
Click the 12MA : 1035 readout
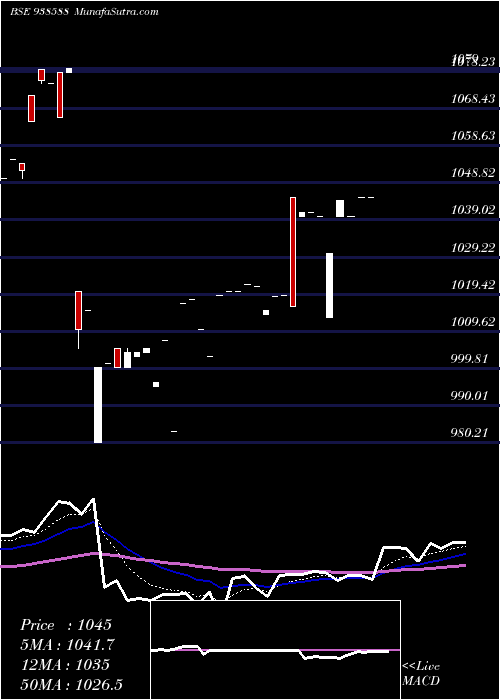[65, 665]
